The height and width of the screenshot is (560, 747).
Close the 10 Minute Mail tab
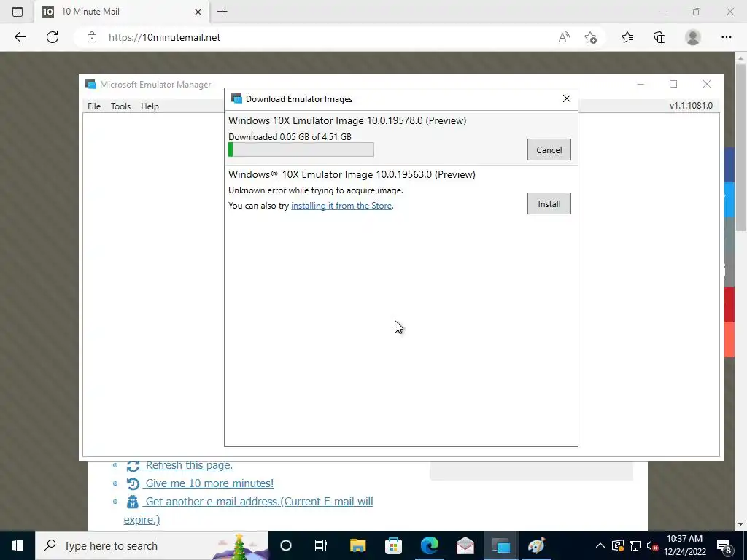click(198, 12)
